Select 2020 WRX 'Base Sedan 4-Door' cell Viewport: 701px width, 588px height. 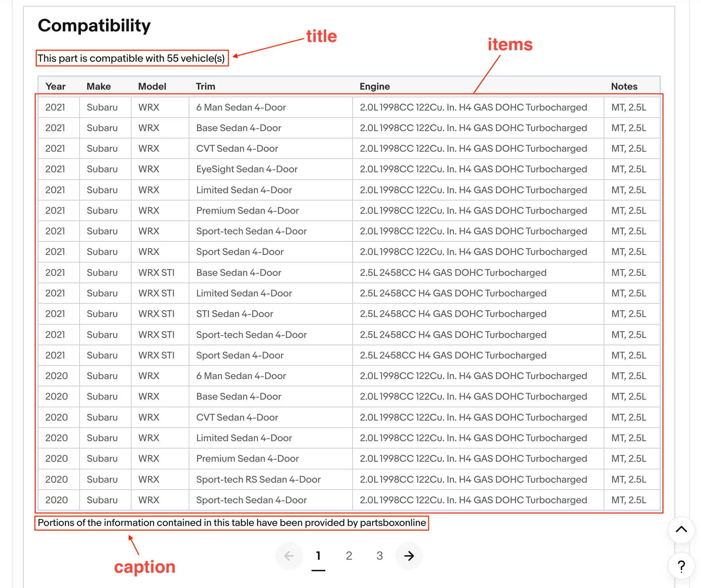[271, 397]
